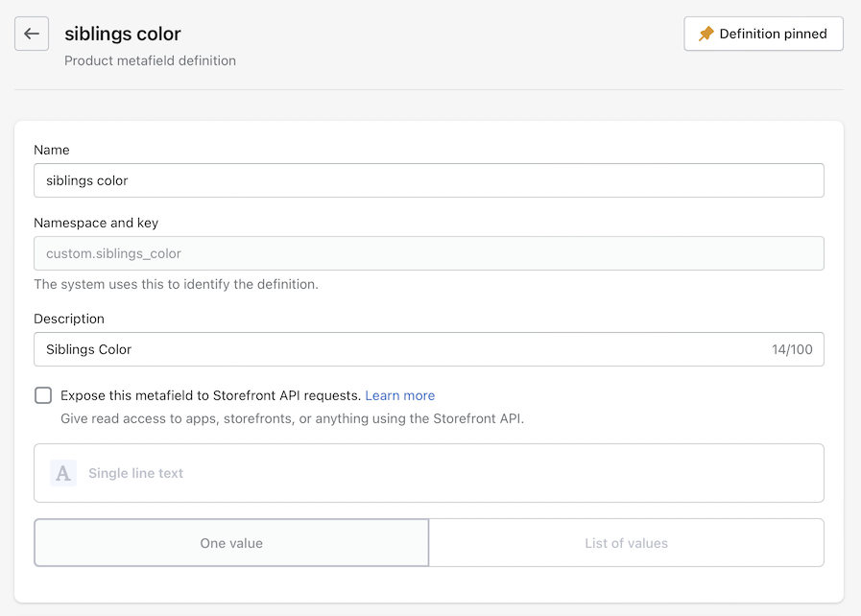This screenshot has height=616, width=861.
Task: Click the pin icon beside Definition pinned
Action: [x=706, y=34]
